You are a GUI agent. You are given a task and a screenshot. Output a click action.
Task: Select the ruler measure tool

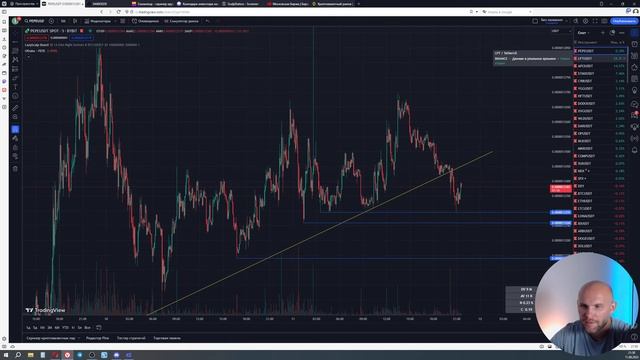(x=15, y=108)
